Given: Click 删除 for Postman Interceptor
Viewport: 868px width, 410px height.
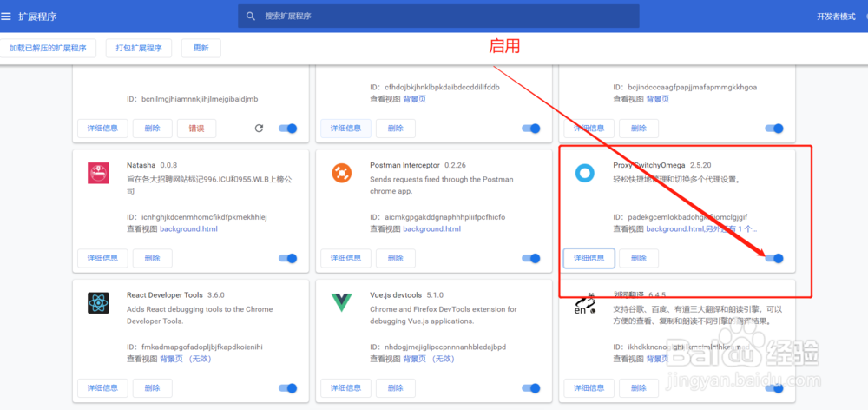Looking at the screenshot, I should coord(395,258).
